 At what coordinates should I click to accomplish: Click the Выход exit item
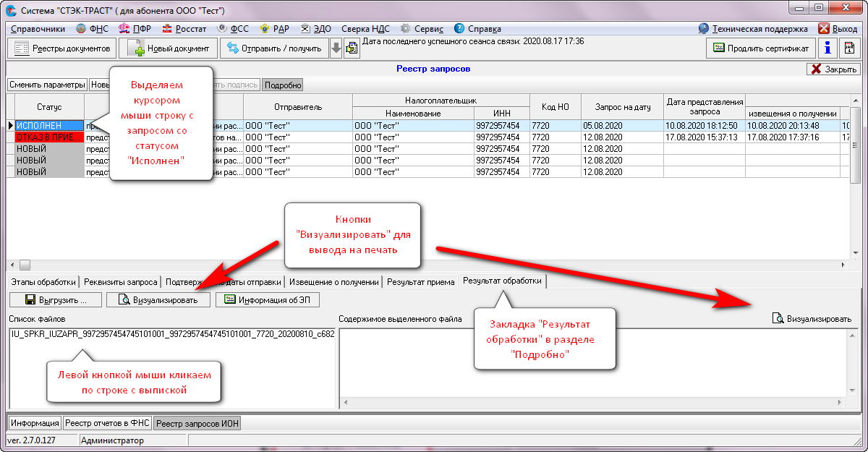coord(838,29)
